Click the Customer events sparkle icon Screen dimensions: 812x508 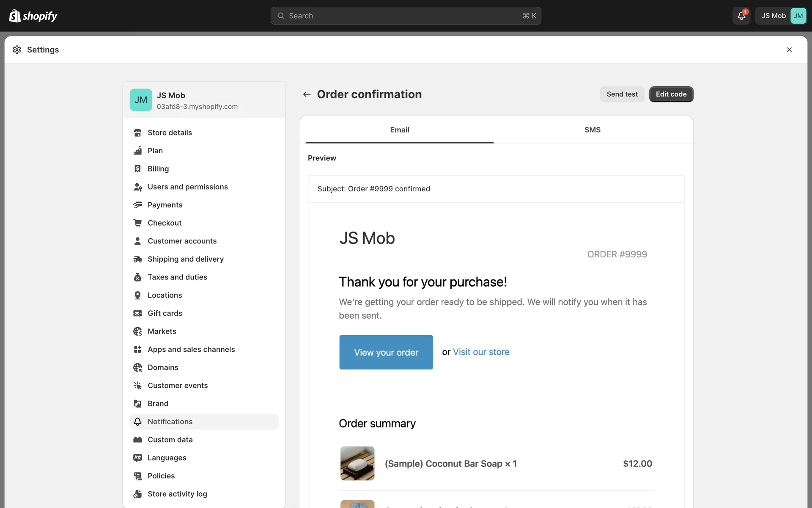click(137, 386)
